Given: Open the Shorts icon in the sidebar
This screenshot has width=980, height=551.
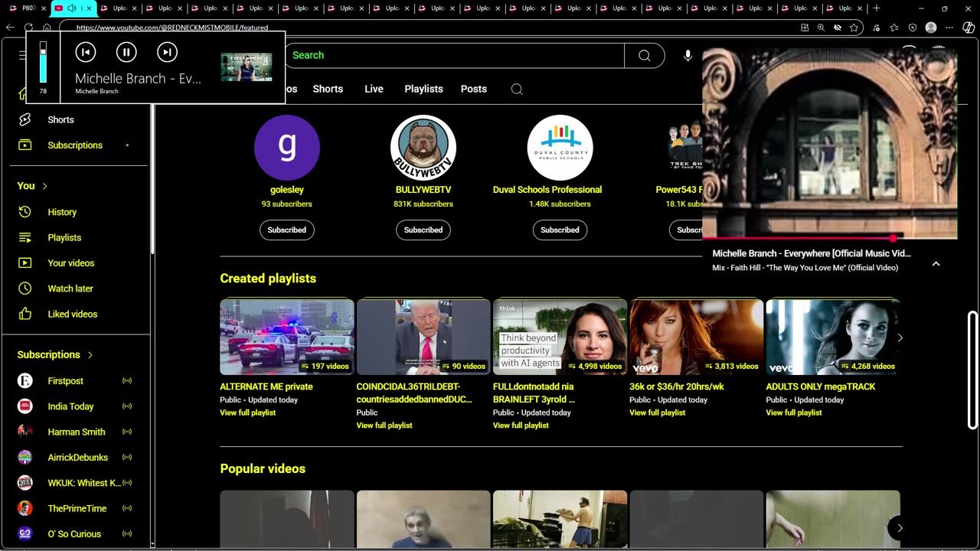Looking at the screenshot, I should coord(25,119).
